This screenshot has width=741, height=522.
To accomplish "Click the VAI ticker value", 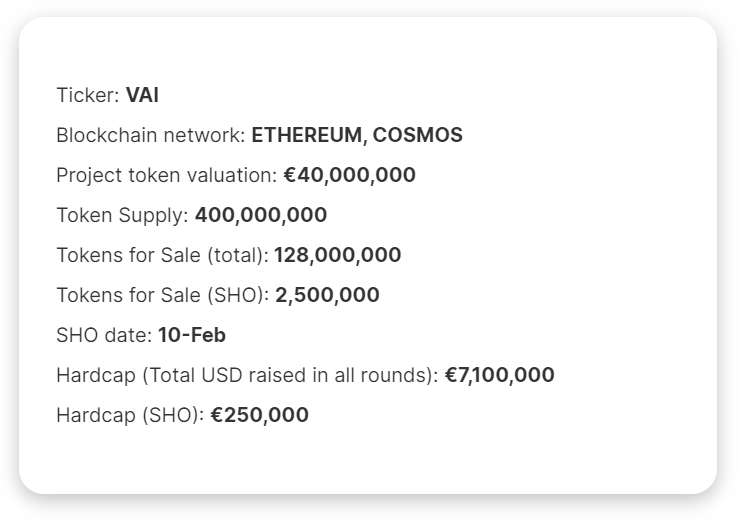I will point(142,95).
